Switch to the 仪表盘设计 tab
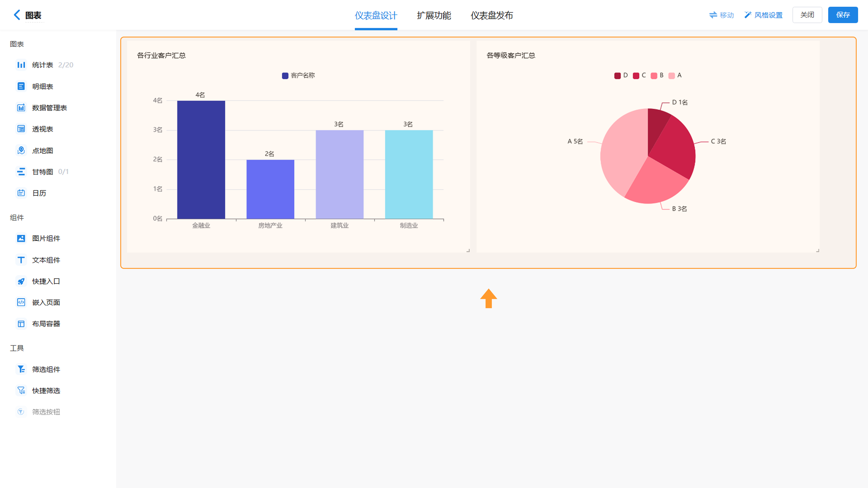 point(376,15)
